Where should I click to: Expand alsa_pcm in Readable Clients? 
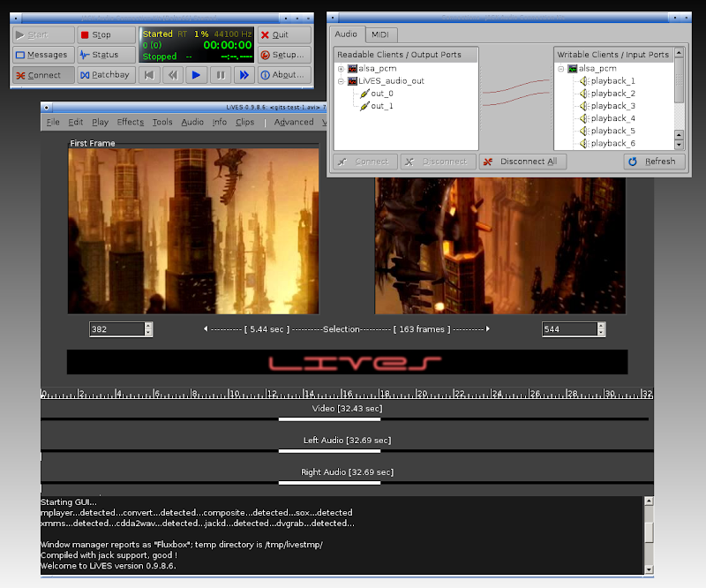[341, 69]
